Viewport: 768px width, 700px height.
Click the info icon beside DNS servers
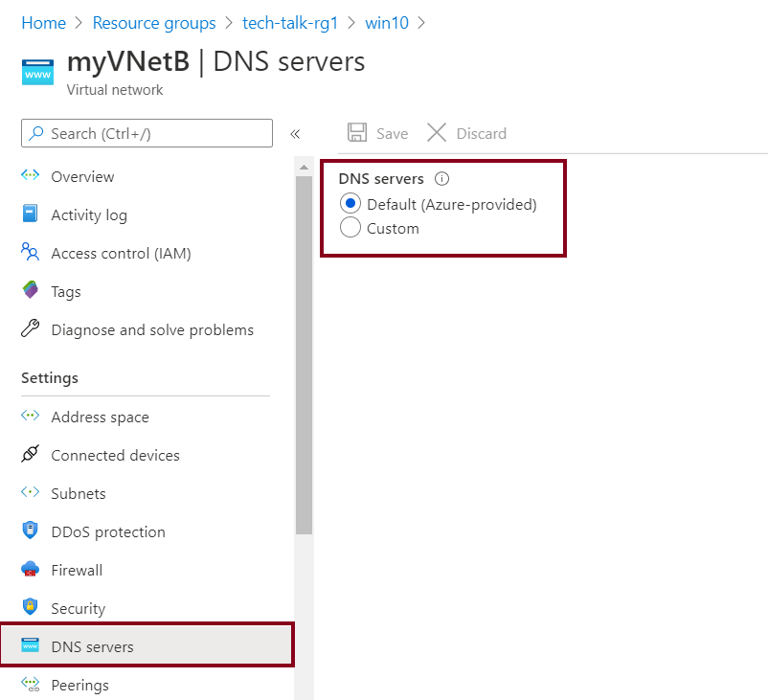[x=441, y=179]
